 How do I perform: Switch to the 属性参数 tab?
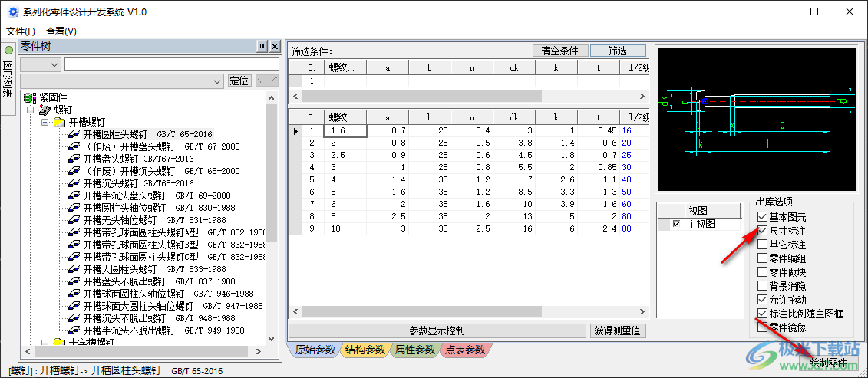[x=414, y=350]
